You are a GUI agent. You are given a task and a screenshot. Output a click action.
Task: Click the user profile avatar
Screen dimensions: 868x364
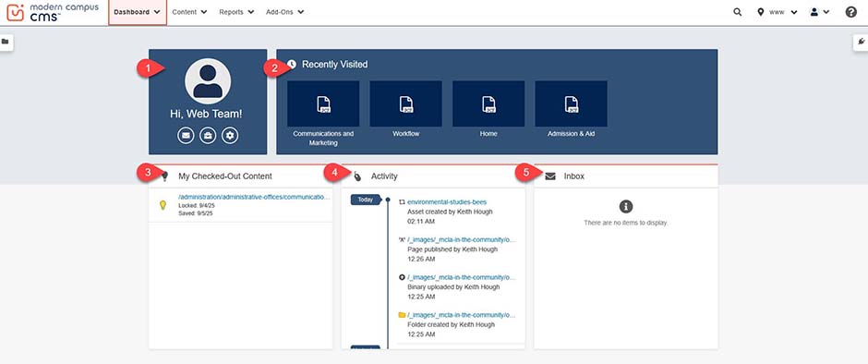208,81
